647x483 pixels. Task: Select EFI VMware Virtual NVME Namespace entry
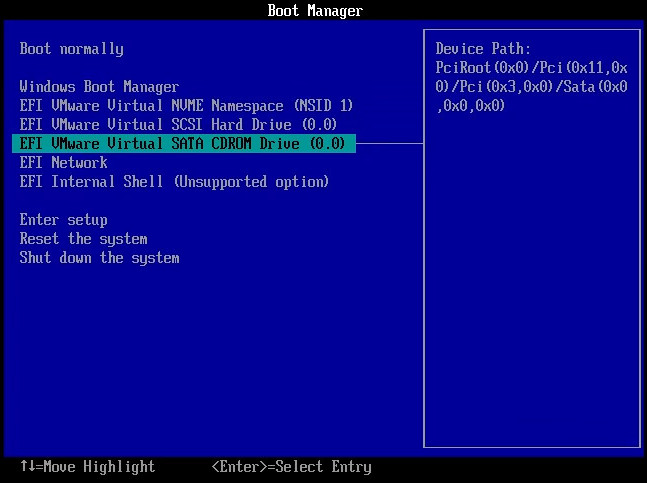point(186,106)
